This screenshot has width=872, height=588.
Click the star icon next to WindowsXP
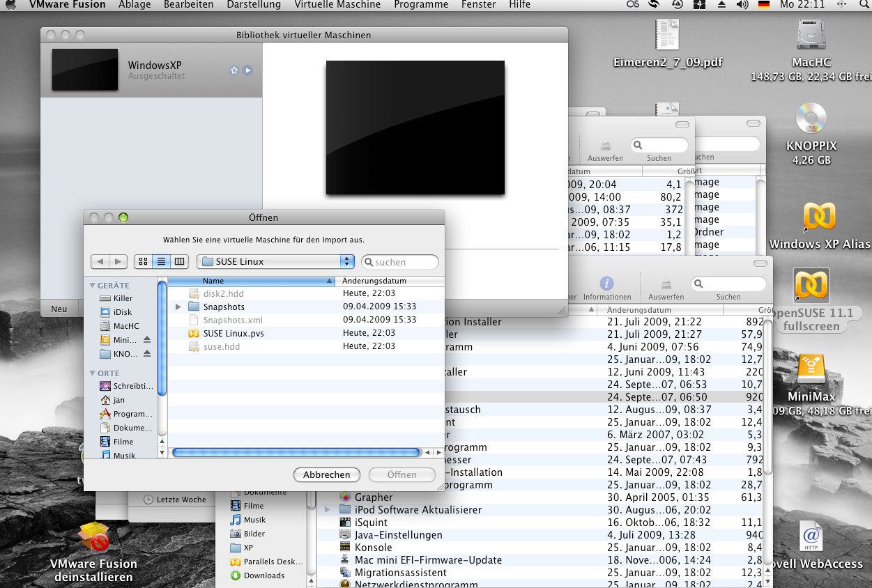tap(234, 70)
